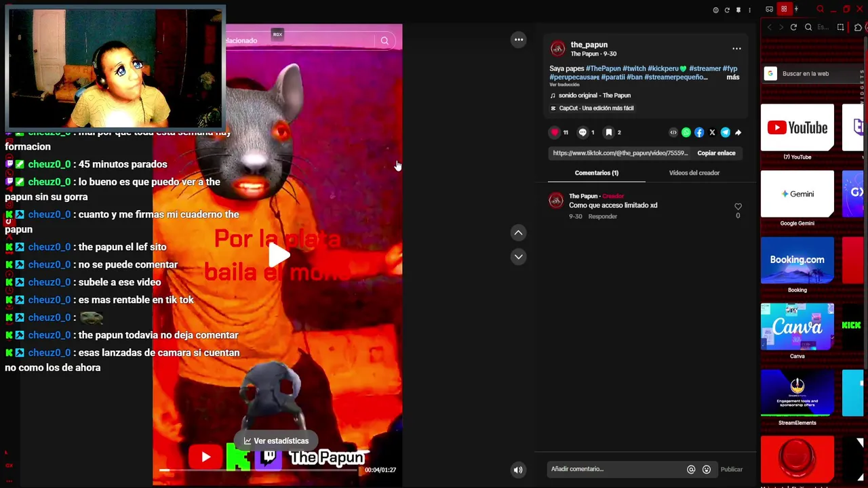Screen dimensions: 868x488
Task: Switch to Videos del creador tab
Action: tap(694, 173)
